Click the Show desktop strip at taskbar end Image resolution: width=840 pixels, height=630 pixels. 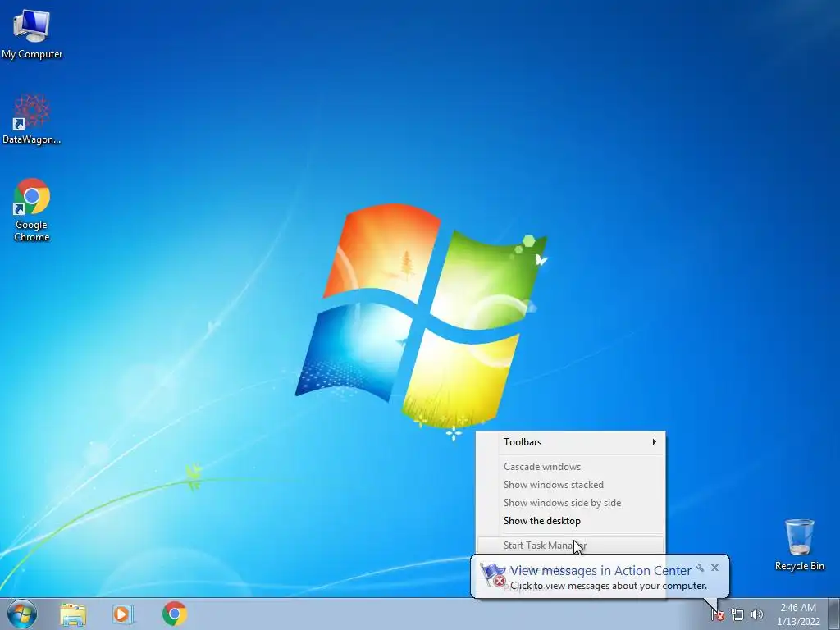pyautogui.click(x=834, y=614)
